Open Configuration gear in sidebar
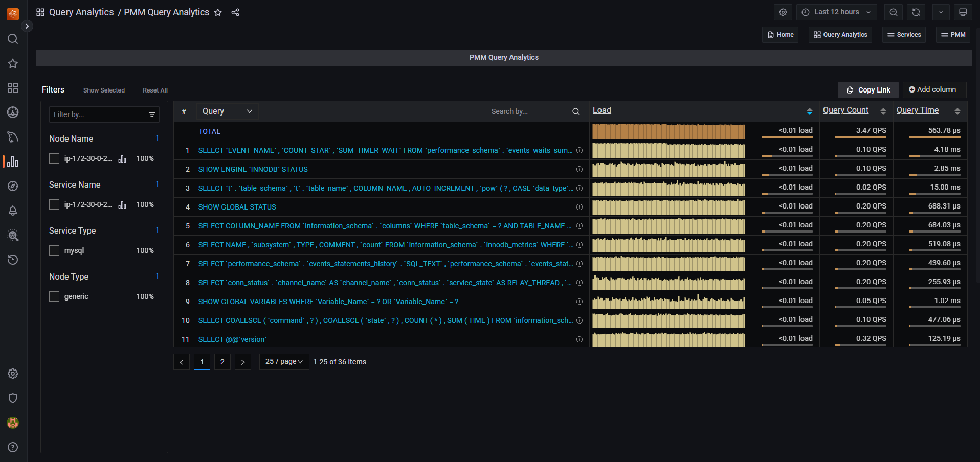This screenshot has height=462, width=980. [13, 374]
